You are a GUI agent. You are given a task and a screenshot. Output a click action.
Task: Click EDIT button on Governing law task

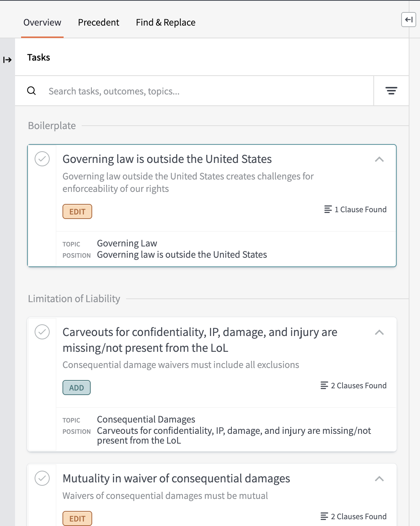[77, 211]
